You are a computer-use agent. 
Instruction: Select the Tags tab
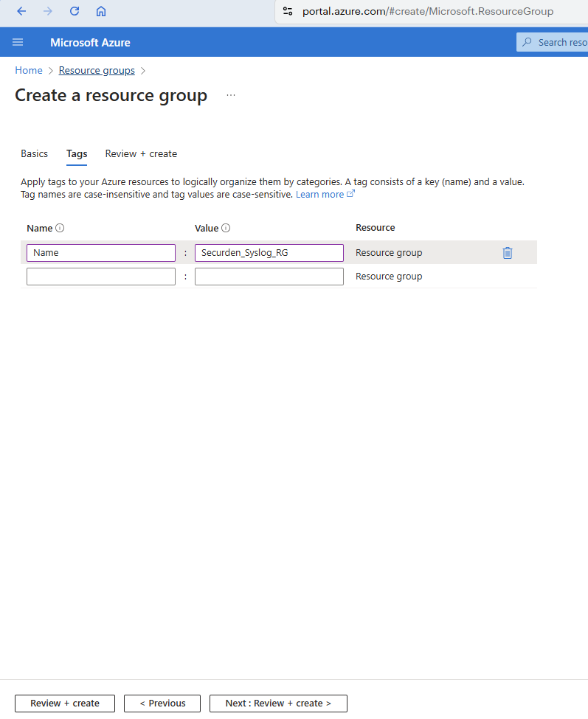click(77, 153)
